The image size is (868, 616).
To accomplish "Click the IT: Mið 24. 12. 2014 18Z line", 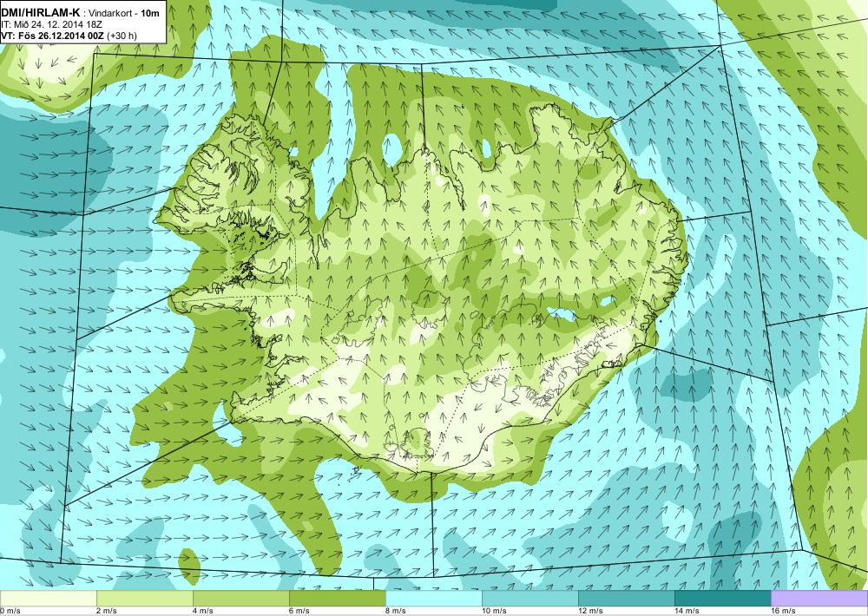I will point(51,25).
